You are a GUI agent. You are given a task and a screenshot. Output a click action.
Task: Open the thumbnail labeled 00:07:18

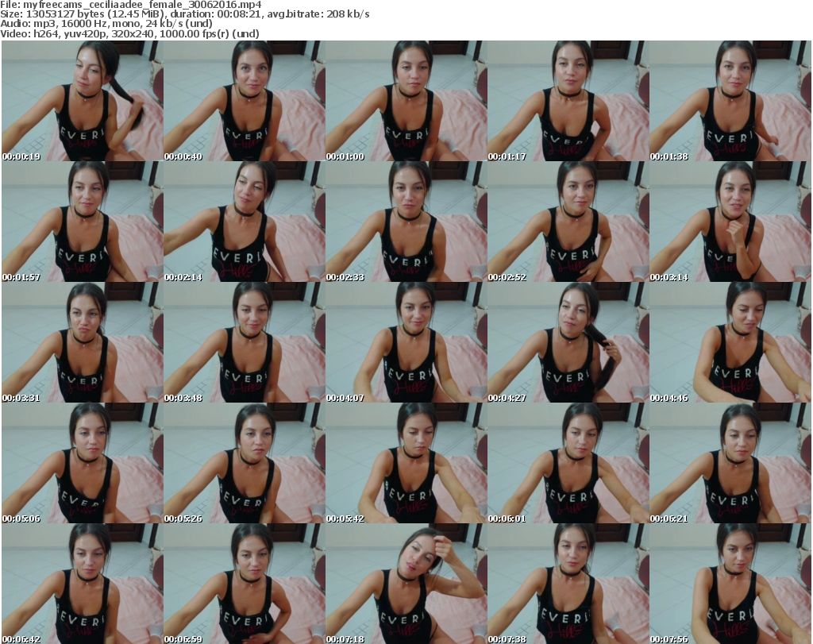[x=406, y=584]
